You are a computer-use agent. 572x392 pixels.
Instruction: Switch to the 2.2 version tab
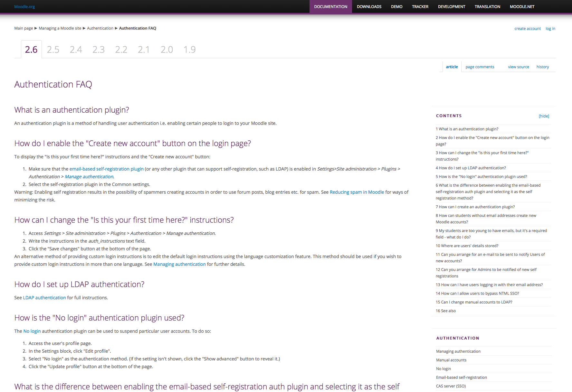(x=121, y=50)
